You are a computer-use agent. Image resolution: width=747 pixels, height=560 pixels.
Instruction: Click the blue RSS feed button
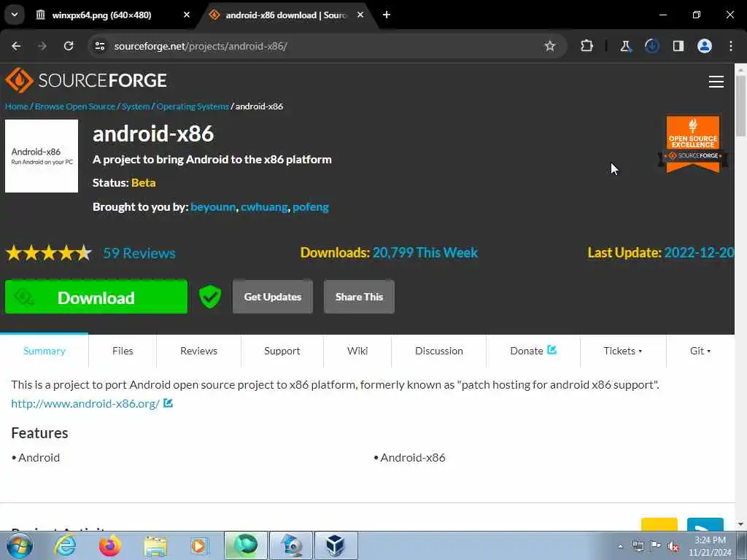[705, 524]
